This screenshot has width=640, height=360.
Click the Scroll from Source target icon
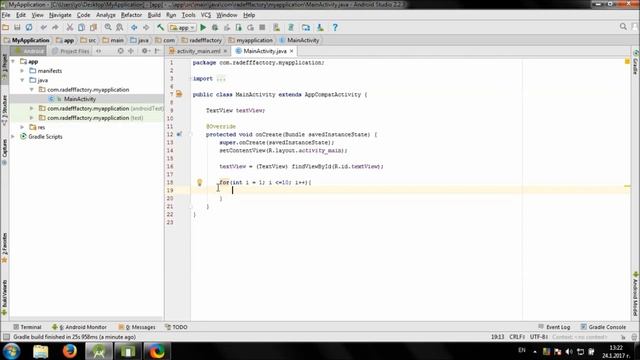click(x=120, y=51)
